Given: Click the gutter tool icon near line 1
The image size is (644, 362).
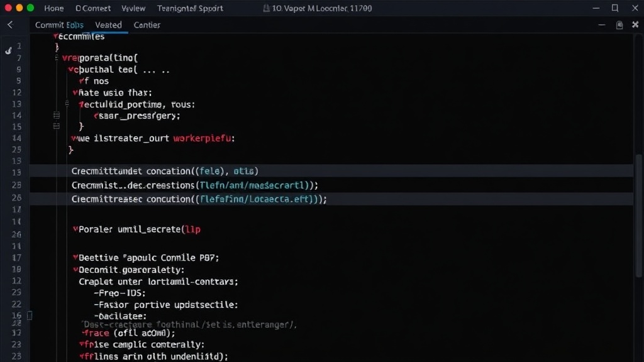Looking at the screenshot, I should (8, 51).
